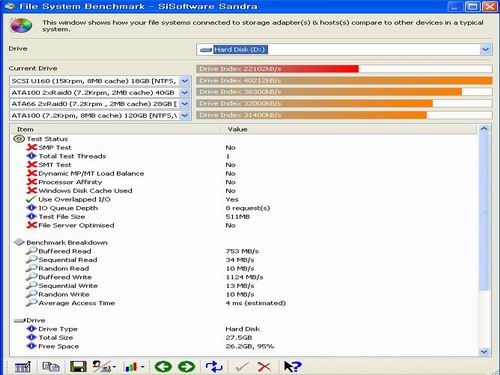500x375 pixels.
Task: Click the red X Cancel toolbar icon
Action: [264, 367]
